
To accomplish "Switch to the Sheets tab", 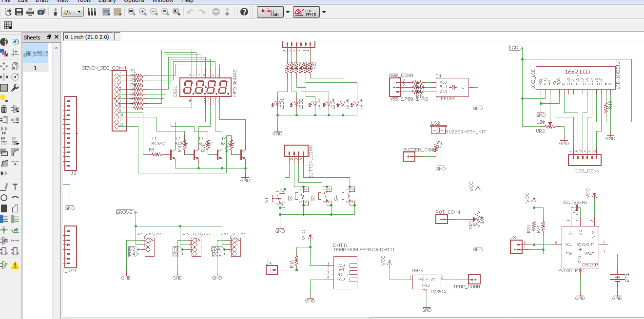I will 32,37.
